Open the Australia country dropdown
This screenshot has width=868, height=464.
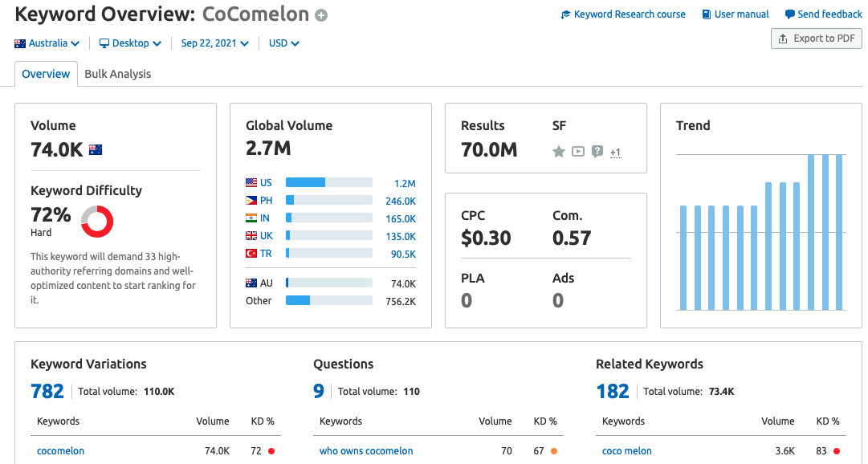pos(47,43)
